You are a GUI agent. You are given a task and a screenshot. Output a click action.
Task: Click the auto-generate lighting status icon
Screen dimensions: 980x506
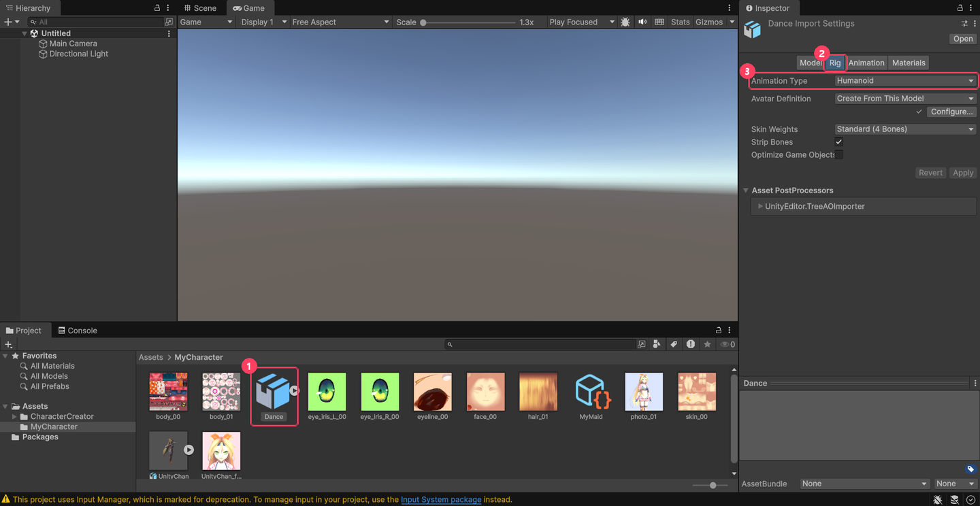point(971,500)
